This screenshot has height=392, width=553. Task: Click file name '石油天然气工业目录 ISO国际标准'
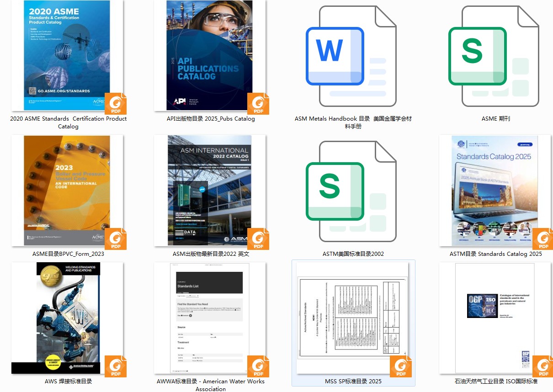tap(496, 381)
